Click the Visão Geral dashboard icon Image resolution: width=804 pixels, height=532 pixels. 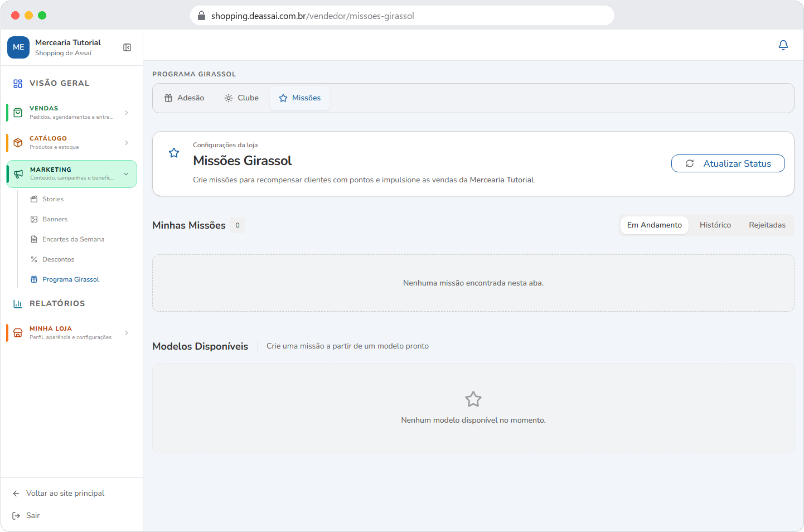[x=18, y=83]
